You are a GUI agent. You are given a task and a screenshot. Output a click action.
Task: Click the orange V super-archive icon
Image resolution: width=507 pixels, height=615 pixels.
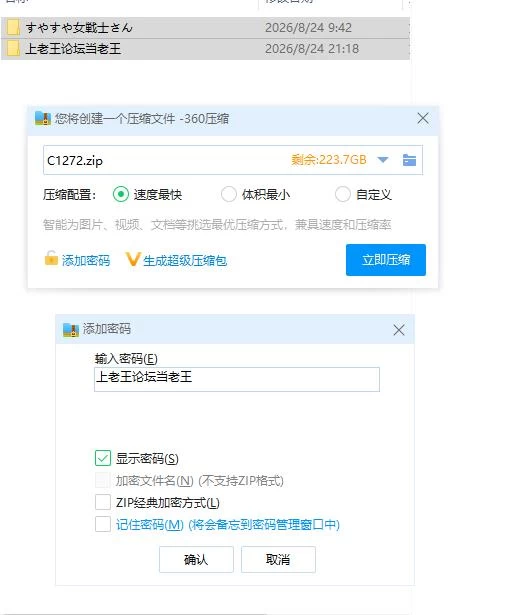[x=133, y=259]
